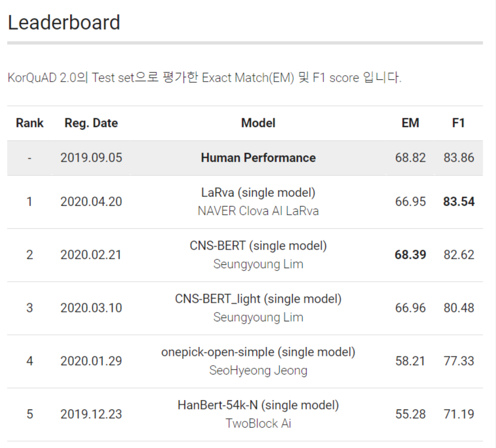Select the Human Performance row label

(x=258, y=158)
